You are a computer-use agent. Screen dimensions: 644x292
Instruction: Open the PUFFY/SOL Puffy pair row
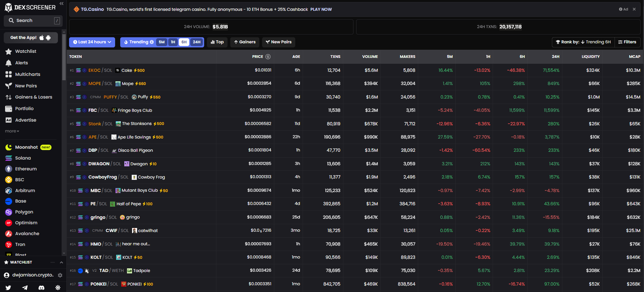point(354,97)
